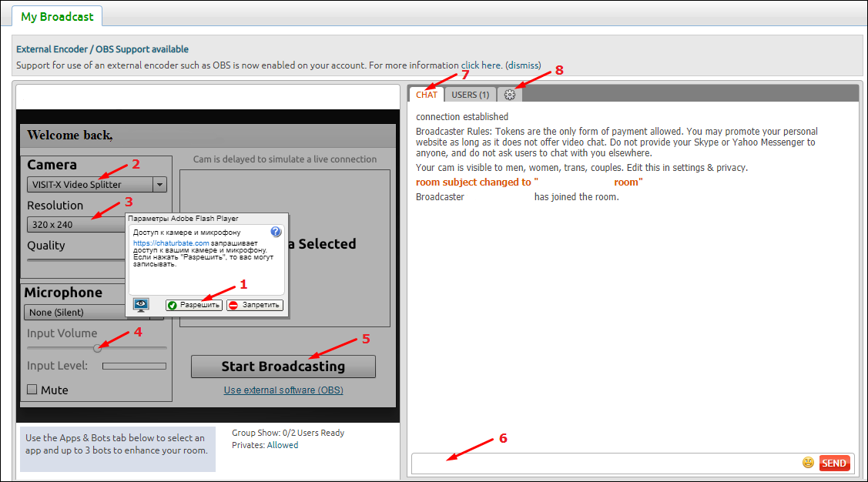Switch to the USERS (1) tab
The width and height of the screenshot is (868, 482).
470,95
